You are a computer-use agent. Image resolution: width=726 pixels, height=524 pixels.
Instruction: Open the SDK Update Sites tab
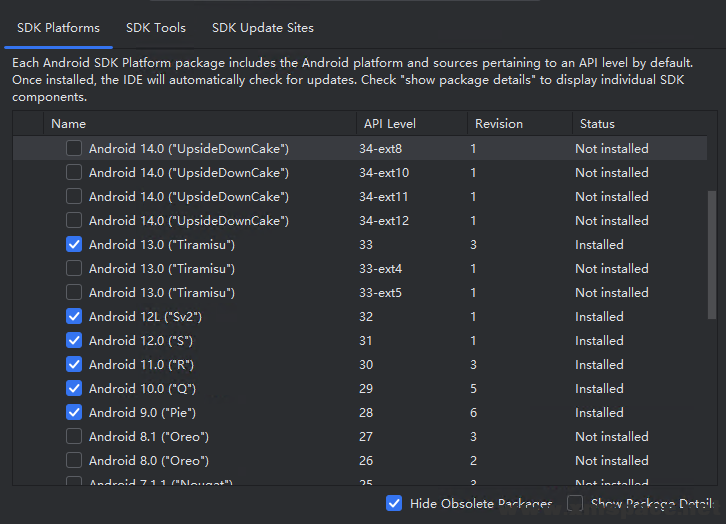click(x=263, y=28)
